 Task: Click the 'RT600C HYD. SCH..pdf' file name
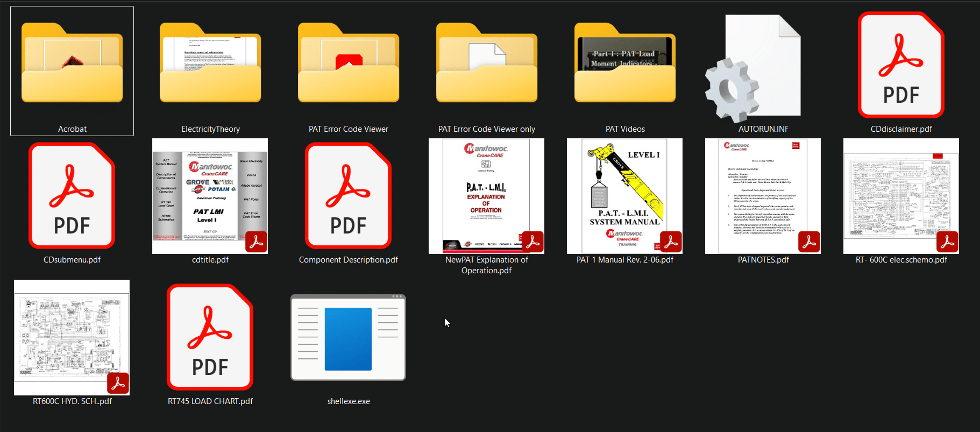(x=72, y=401)
